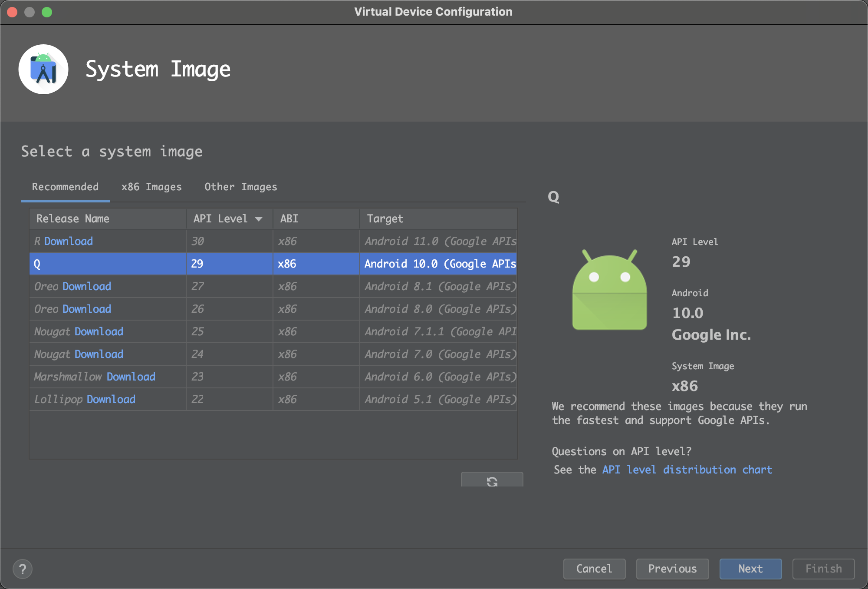Close the Virtual Device Configuration window

tap(12, 12)
